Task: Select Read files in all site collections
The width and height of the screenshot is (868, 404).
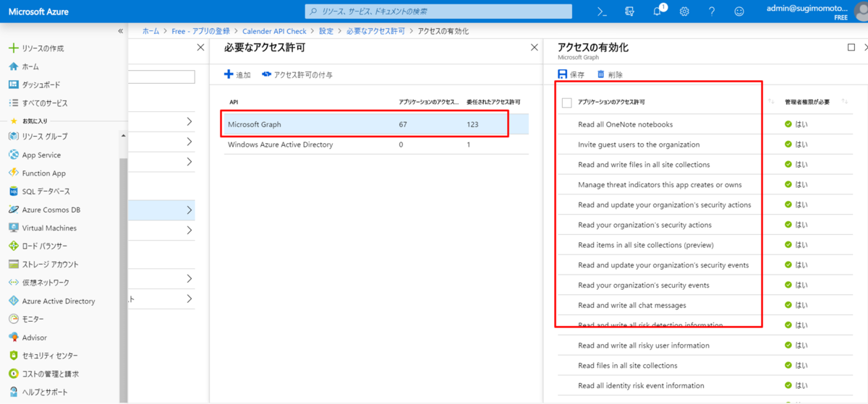Action: coord(627,366)
